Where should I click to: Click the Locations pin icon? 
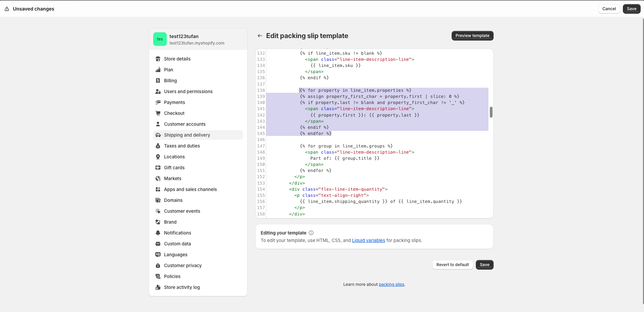pyautogui.click(x=158, y=157)
